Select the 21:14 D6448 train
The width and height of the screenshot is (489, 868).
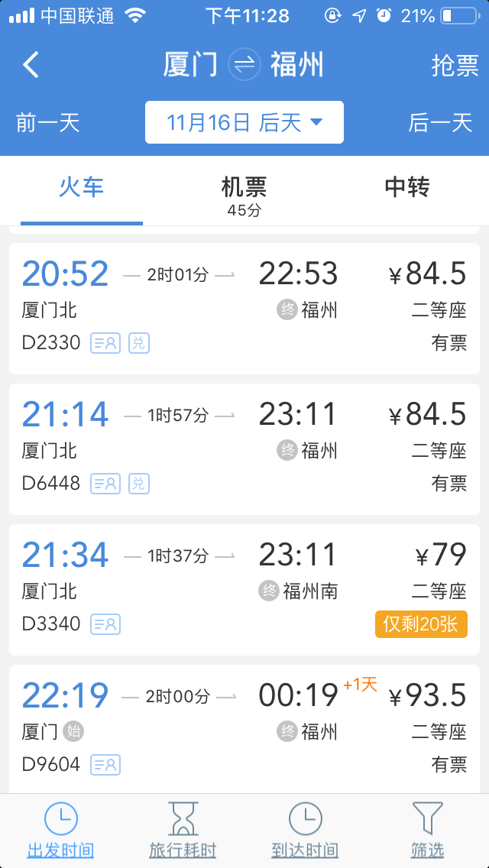point(244,449)
